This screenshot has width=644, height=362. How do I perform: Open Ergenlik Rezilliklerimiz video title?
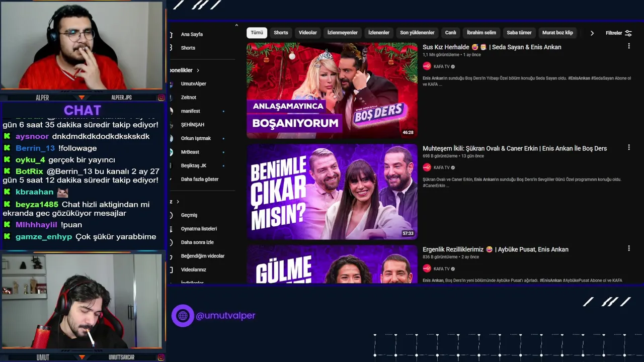pyautogui.click(x=496, y=249)
